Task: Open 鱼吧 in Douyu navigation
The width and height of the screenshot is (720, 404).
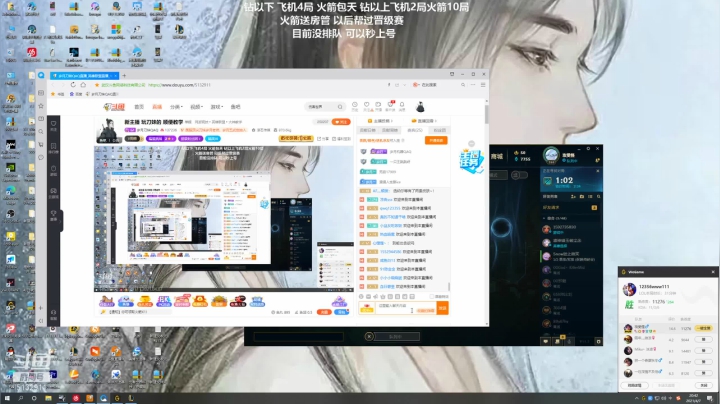Action: click(x=236, y=107)
